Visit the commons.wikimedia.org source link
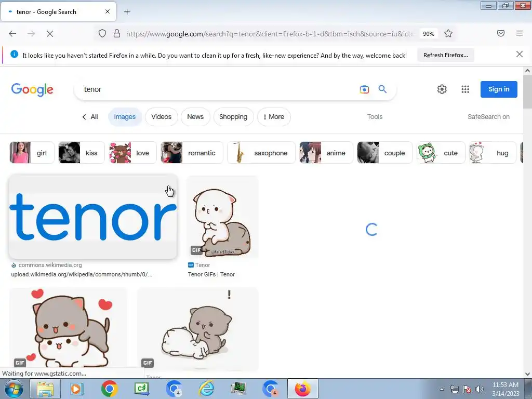 click(x=50, y=265)
